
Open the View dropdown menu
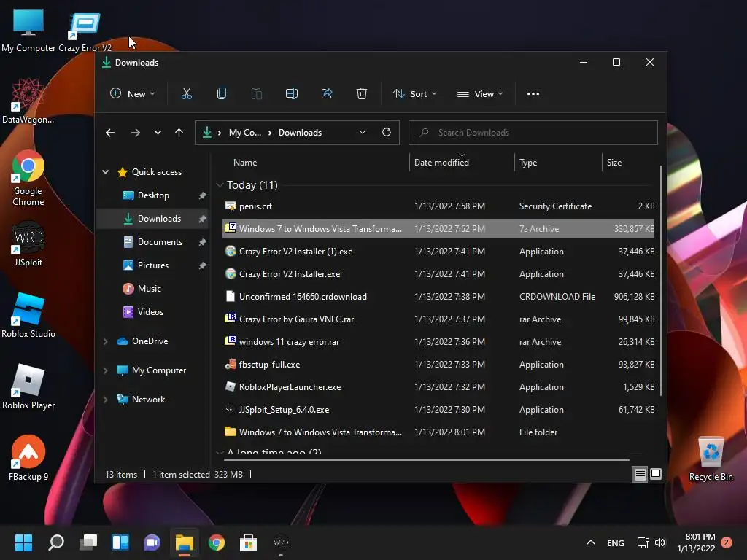[480, 94]
